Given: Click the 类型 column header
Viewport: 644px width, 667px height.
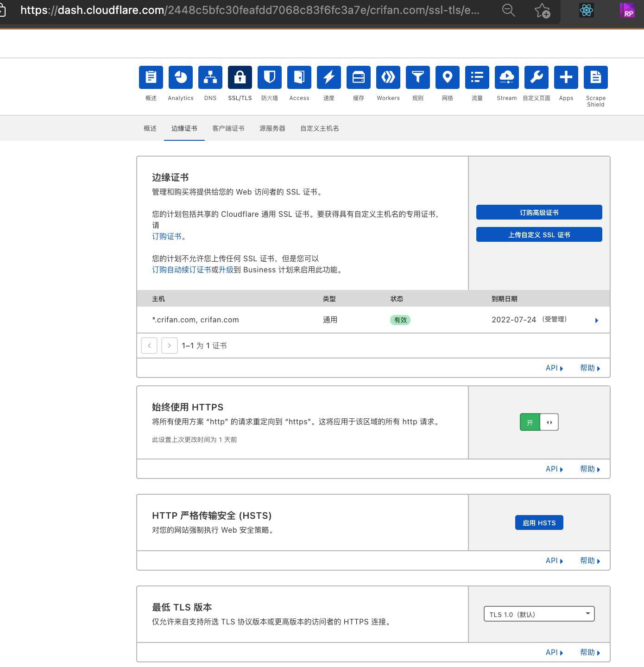Looking at the screenshot, I should point(329,299).
